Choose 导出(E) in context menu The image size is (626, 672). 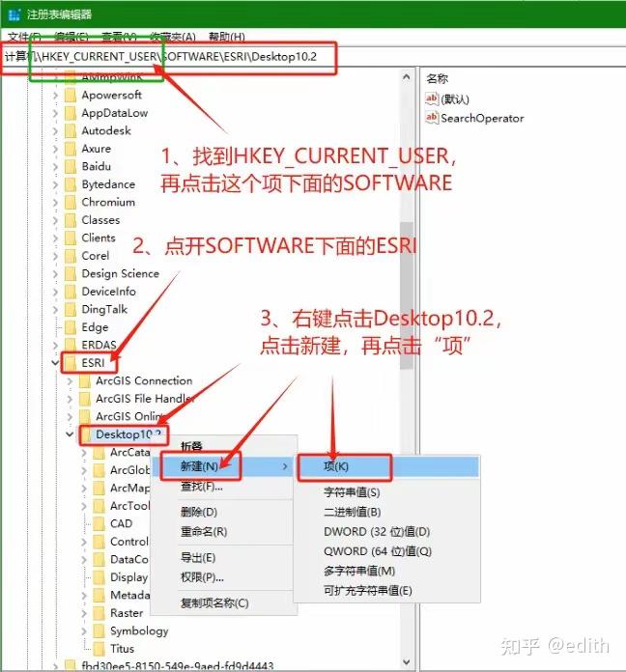point(225,557)
